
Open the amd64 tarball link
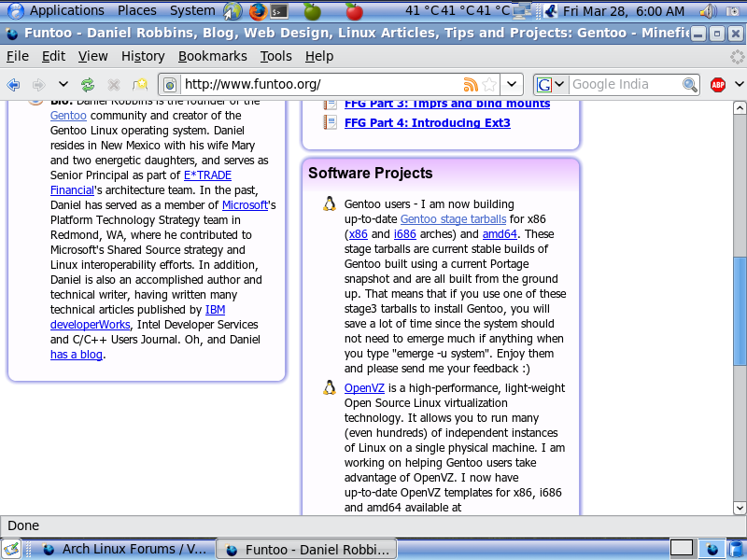pyautogui.click(x=500, y=234)
